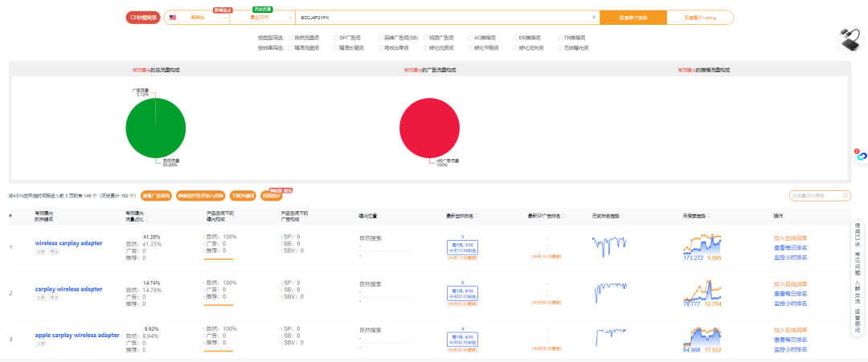Click 加入在线词库 for carplay wireless adapter row
Screen dimensions: 868x362
click(x=791, y=284)
